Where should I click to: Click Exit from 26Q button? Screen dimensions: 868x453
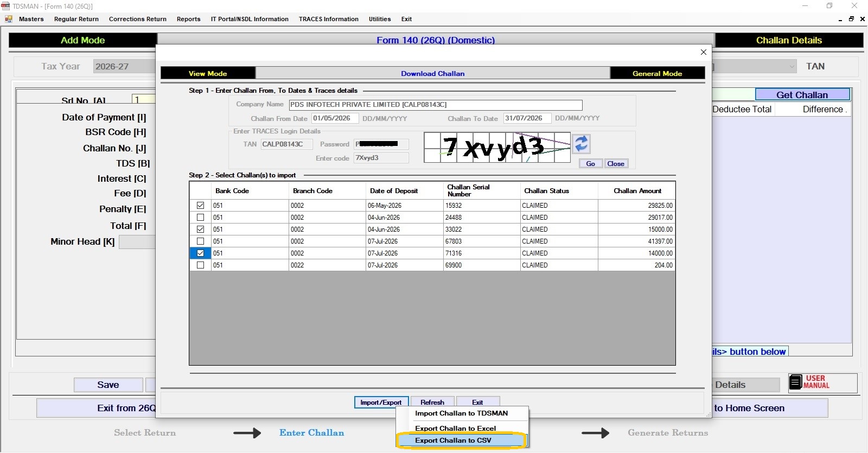tap(97, 408)
